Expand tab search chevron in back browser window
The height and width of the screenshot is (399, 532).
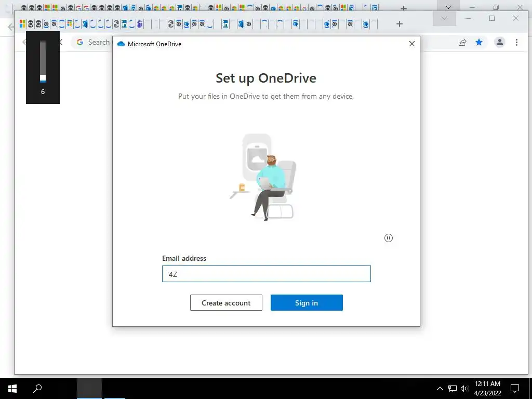448,6
